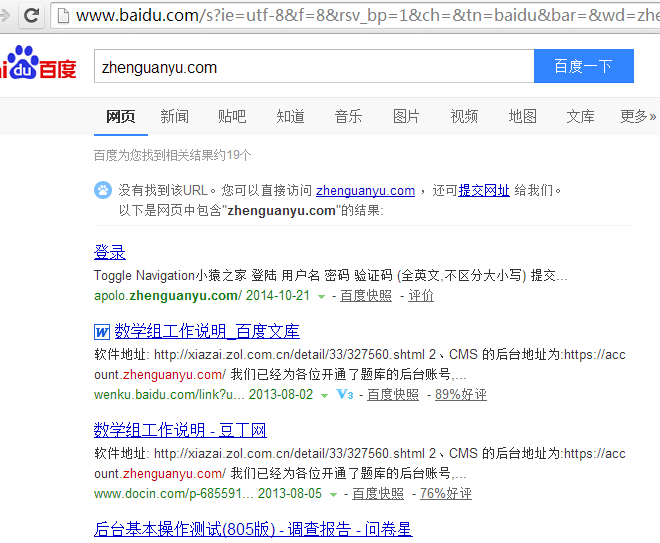This screenshot has height=543, width=660.
Task: Switch to the 地图 tab
Action: tap(522, 116)
